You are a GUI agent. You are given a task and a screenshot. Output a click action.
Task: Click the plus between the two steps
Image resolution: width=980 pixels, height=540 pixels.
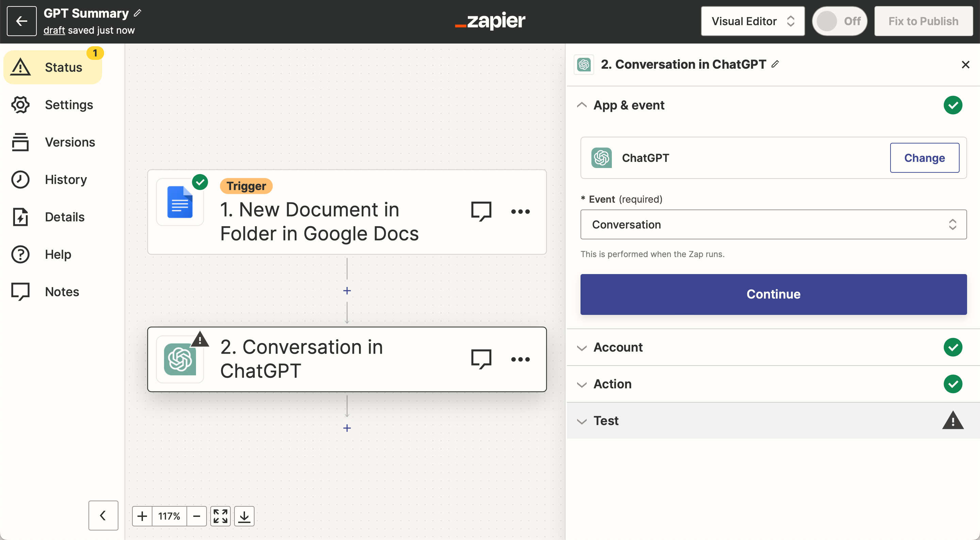(347, 291)
